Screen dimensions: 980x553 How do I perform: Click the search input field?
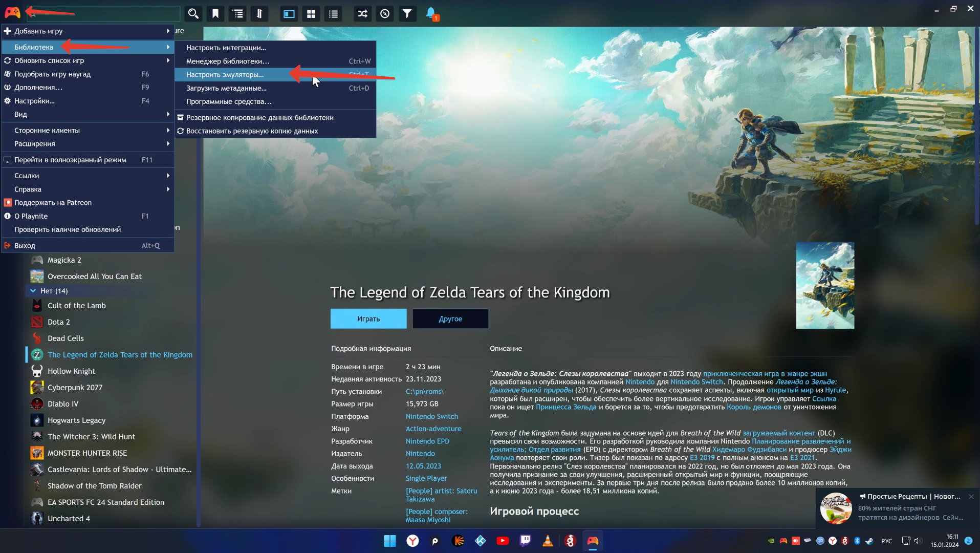pos(104,14)
